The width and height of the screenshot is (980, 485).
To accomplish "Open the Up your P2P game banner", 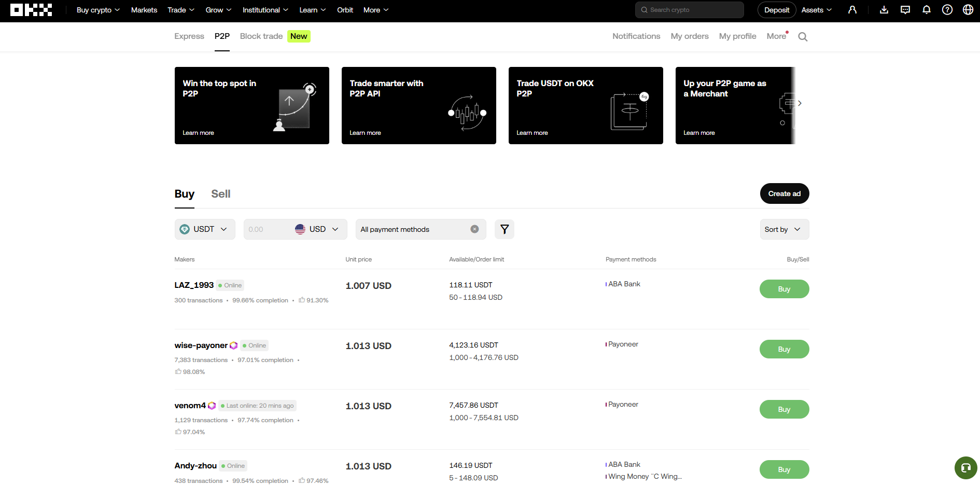I will 735,105.
